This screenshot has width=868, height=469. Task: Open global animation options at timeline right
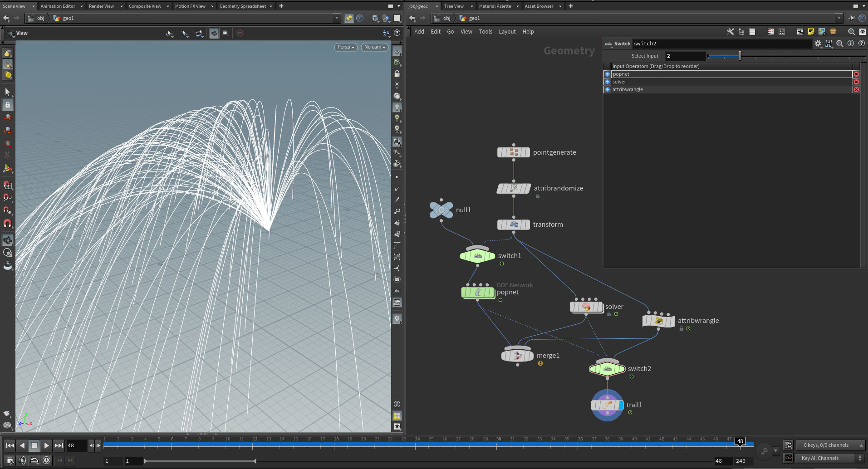pyautogui.click(x=788, y=445)
